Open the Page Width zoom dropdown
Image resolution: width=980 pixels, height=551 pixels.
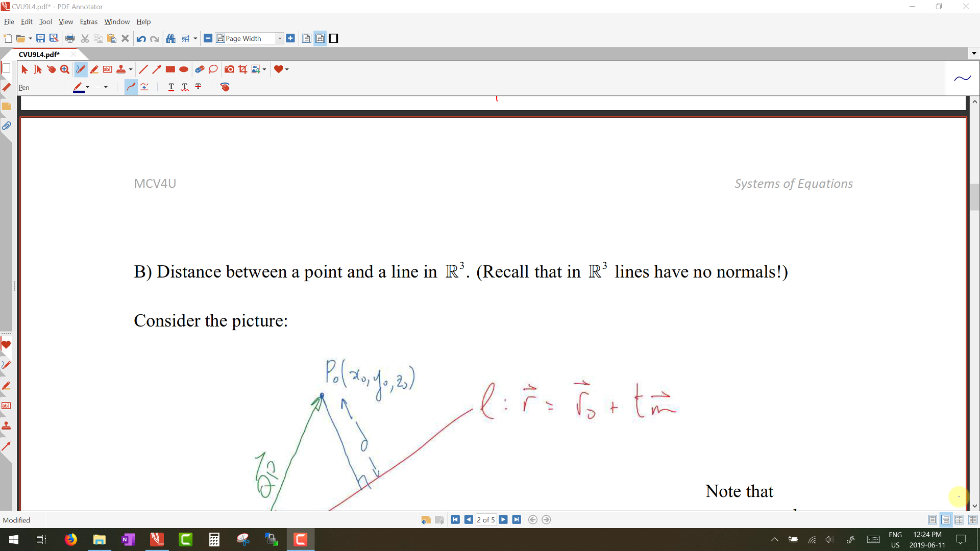[280, 38]
